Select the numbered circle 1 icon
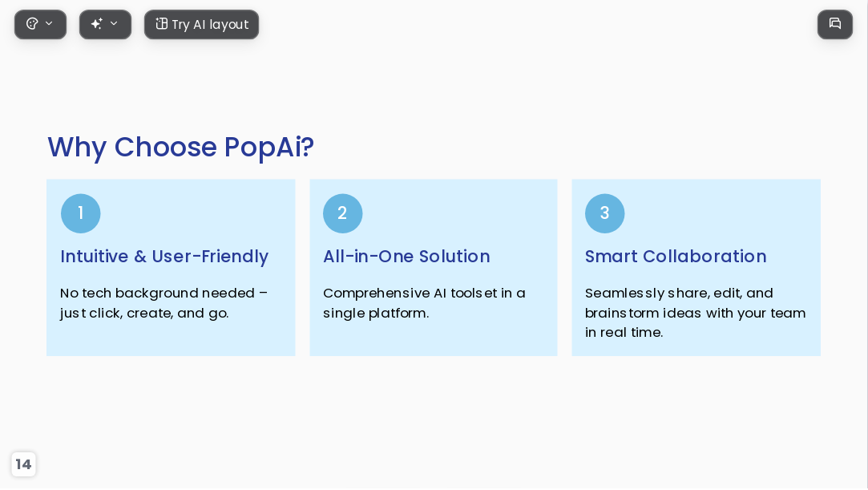This screenshot has height=490, width=868. pos(81,213)
